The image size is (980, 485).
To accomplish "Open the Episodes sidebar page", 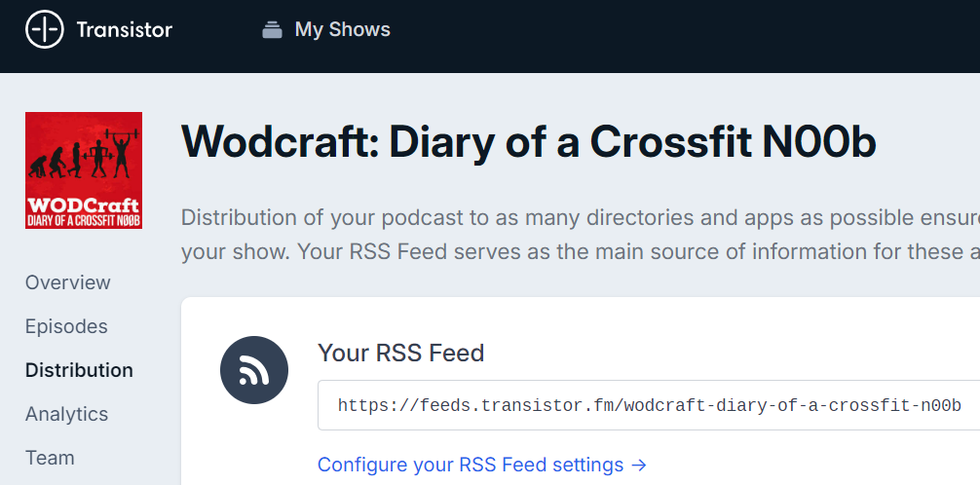I will (x=66, y=326).
